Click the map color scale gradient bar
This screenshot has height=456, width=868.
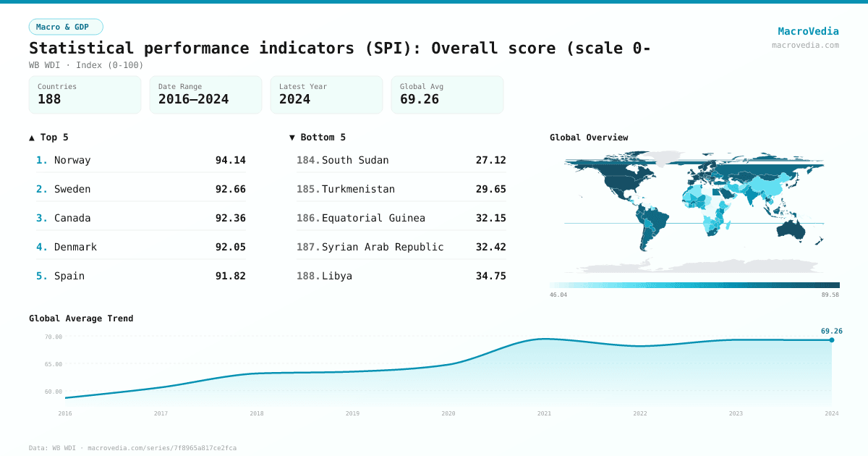[x=694, y=284]
